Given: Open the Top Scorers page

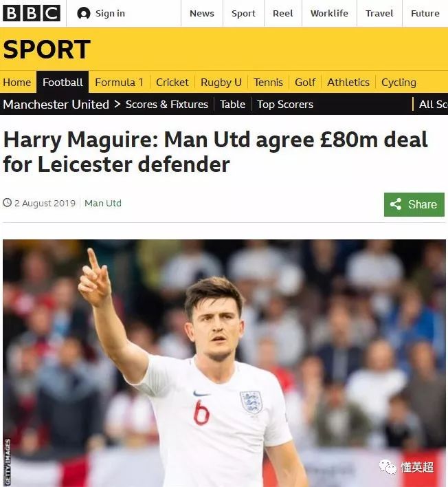Looking at the screenshot, I should click(x=285, y=105).
